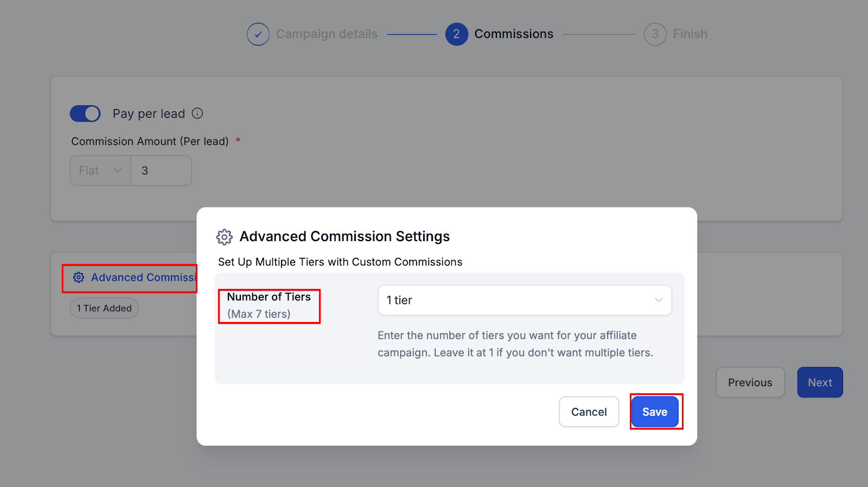
Task: Open the Advanced Commission link
Action: [143, 277]
